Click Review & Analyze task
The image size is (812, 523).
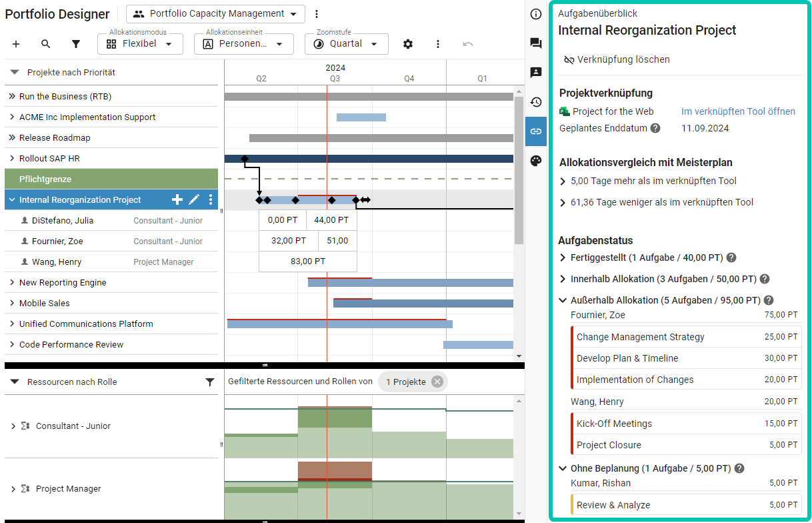686,505
